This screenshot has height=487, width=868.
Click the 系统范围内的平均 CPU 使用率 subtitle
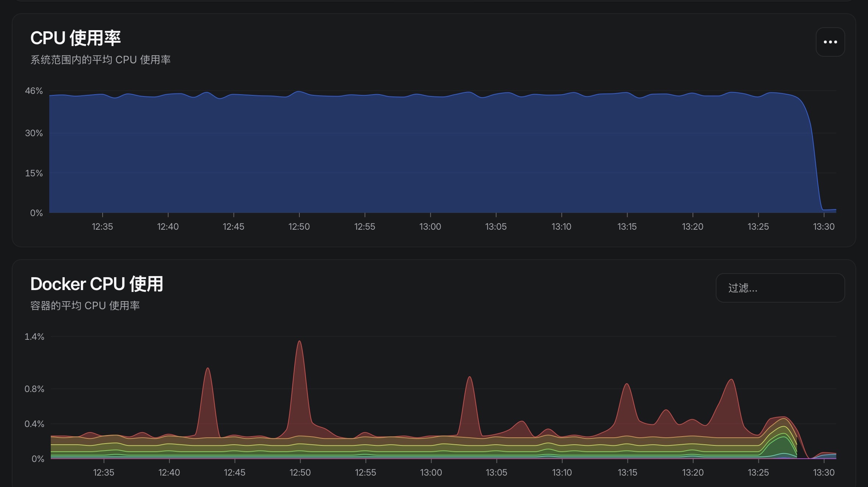pyautogui.click(x=100, y=60)
